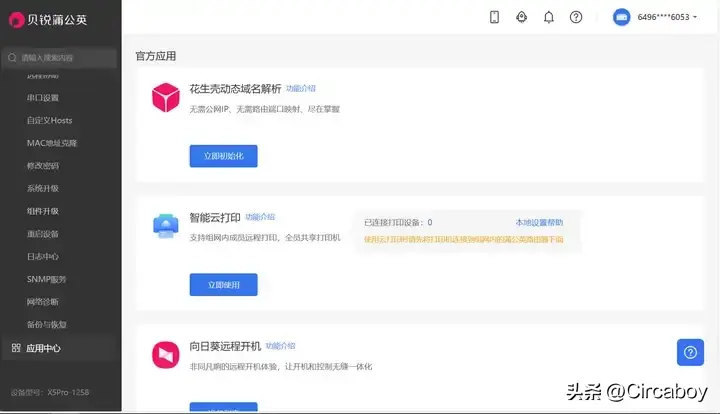
Task: Click the 智能云打印 printer icon
Action: [x=165, y=226]
